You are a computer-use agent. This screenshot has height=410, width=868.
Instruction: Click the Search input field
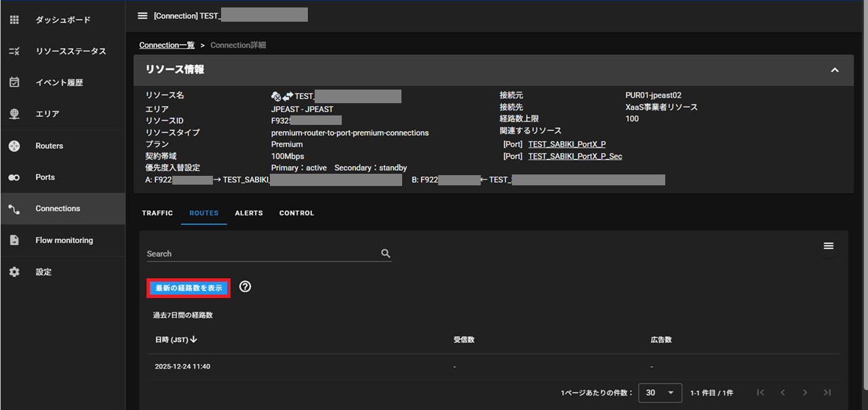261,254
